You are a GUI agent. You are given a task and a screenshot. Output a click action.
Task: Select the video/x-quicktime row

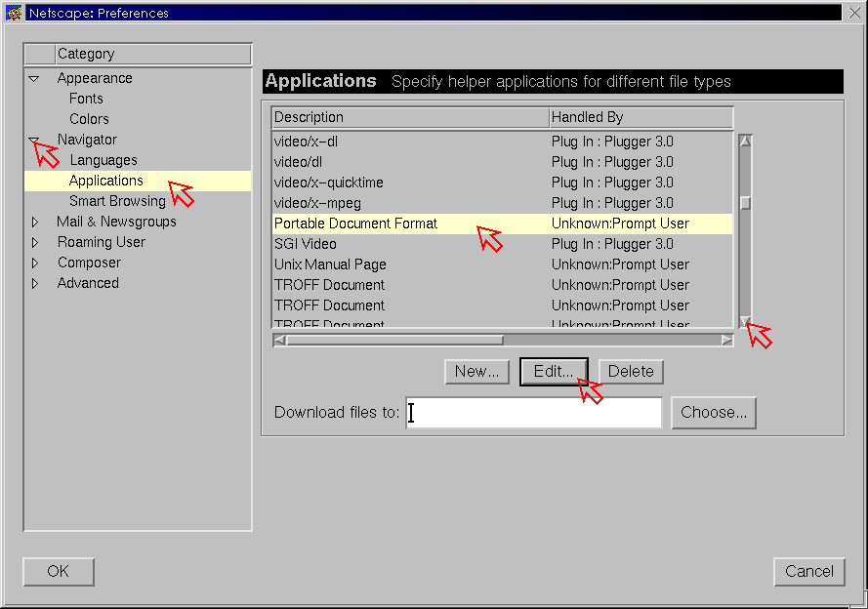point(502,183)
